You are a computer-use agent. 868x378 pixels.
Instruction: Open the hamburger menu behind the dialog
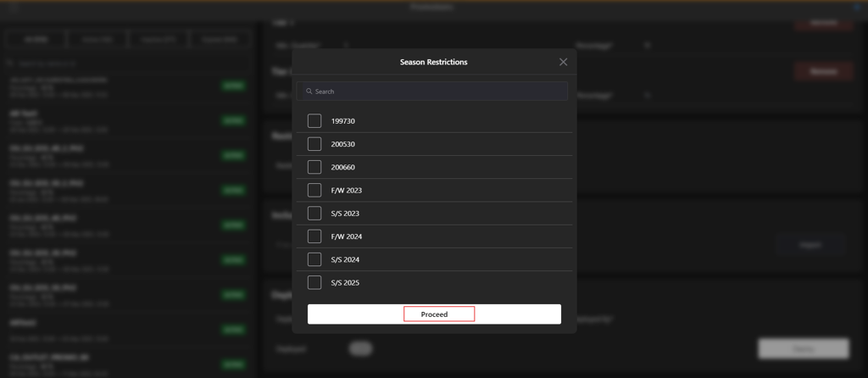[14, 7]
